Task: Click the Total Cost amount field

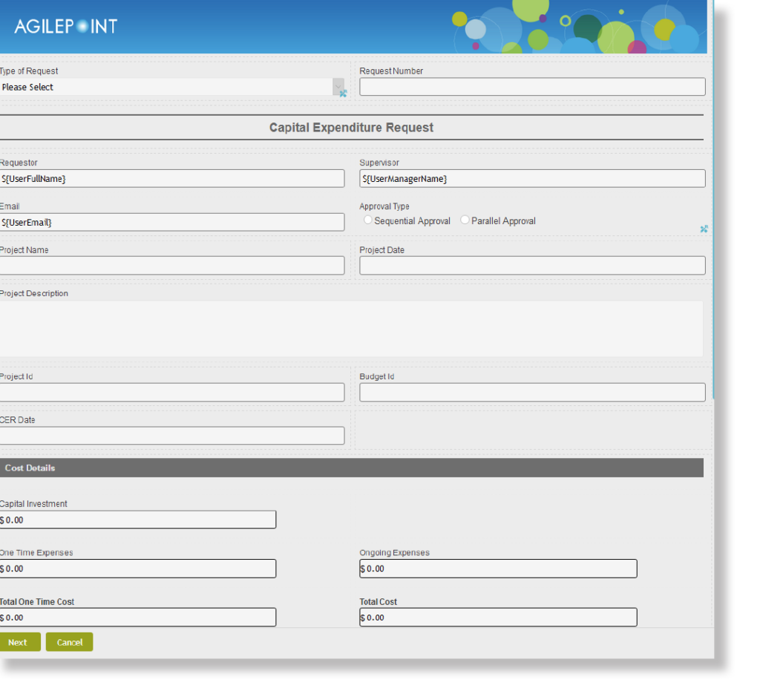Action: (x=498, y=618)
